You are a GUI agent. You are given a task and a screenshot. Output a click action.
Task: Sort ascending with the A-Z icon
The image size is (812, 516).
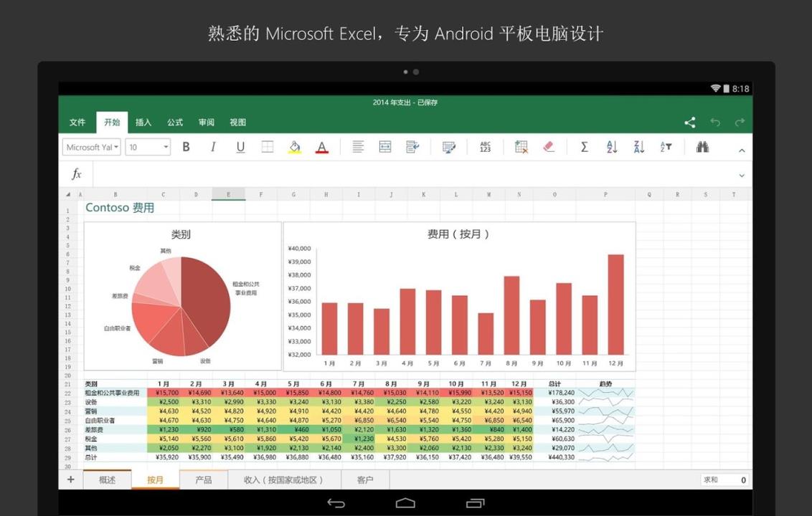pyautogui.click(x=610, y=147)
